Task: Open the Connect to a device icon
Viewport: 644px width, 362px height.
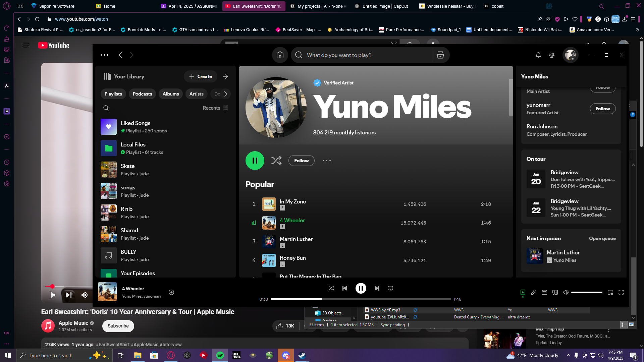Action: pos(555,292)
